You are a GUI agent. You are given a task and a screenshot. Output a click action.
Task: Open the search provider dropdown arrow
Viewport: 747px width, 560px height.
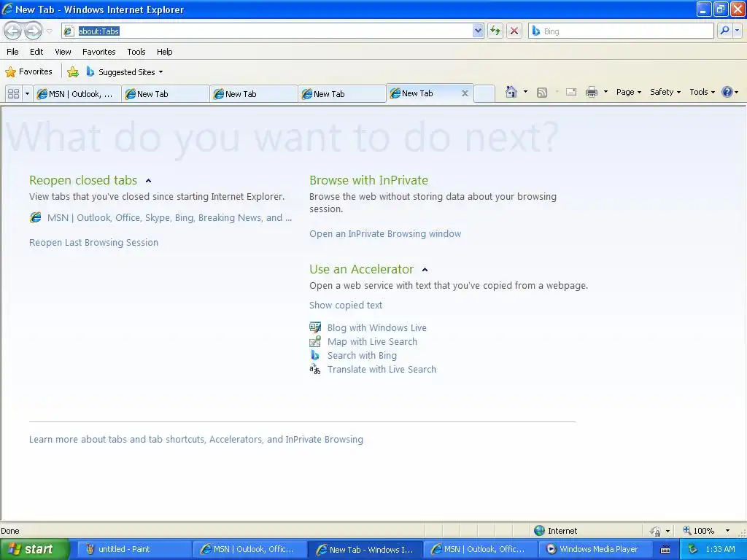point(737,31)
